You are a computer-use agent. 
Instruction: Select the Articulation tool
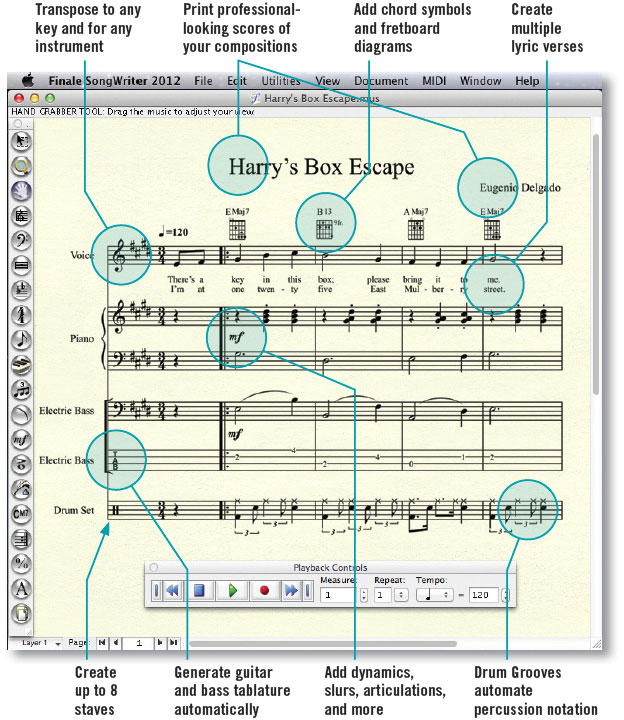click(x=21, y=465)
